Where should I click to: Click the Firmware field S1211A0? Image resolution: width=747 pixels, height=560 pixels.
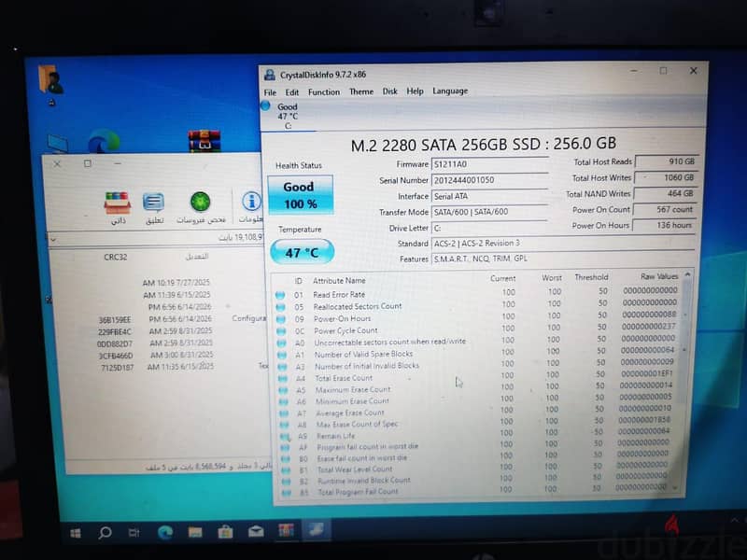pyautogui.click(x=489, y=164)
